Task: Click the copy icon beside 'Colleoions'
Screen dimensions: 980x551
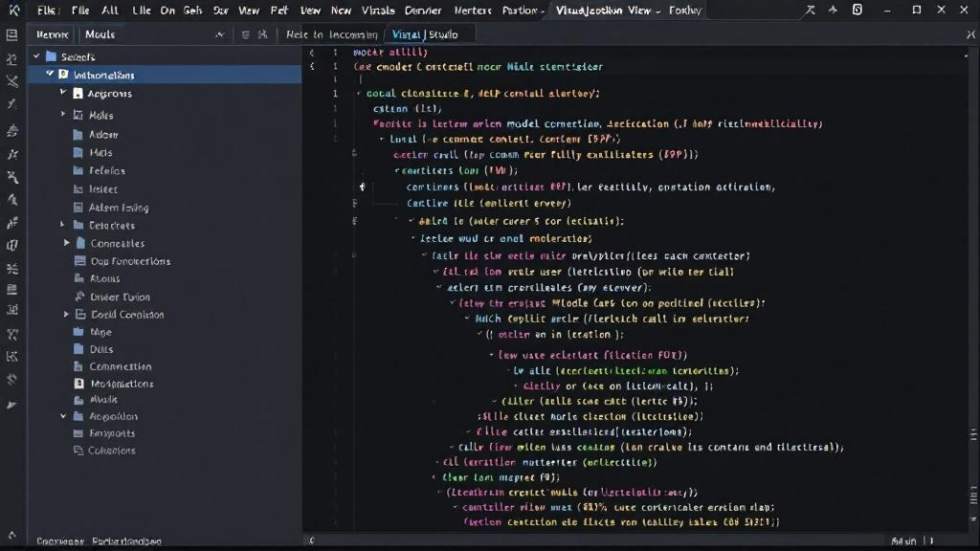Action: pos(78,451)
